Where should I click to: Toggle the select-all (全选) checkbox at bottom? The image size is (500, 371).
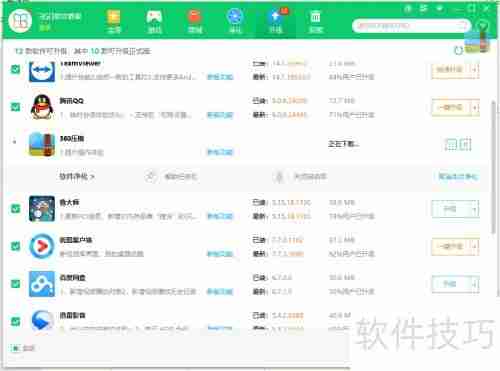15,348
